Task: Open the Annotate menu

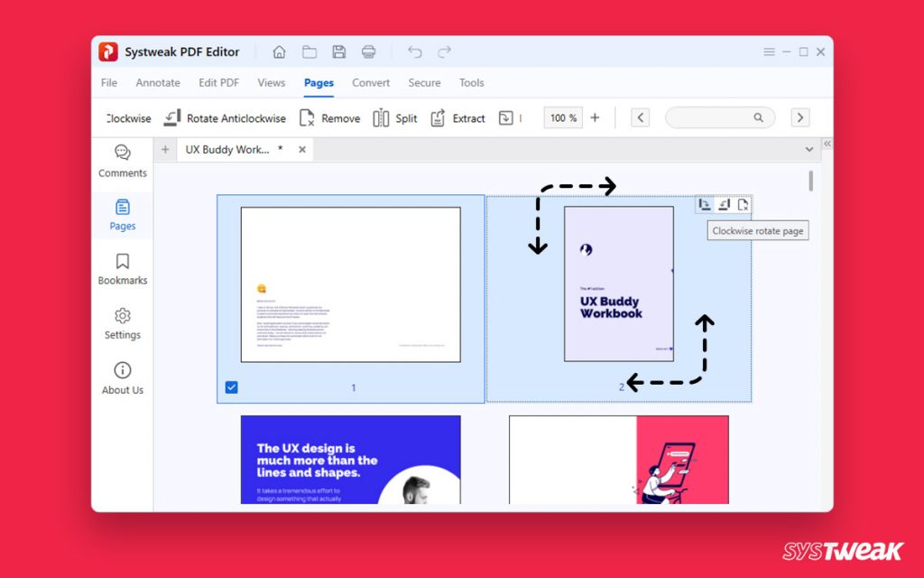Action: [x=157, y=82]
